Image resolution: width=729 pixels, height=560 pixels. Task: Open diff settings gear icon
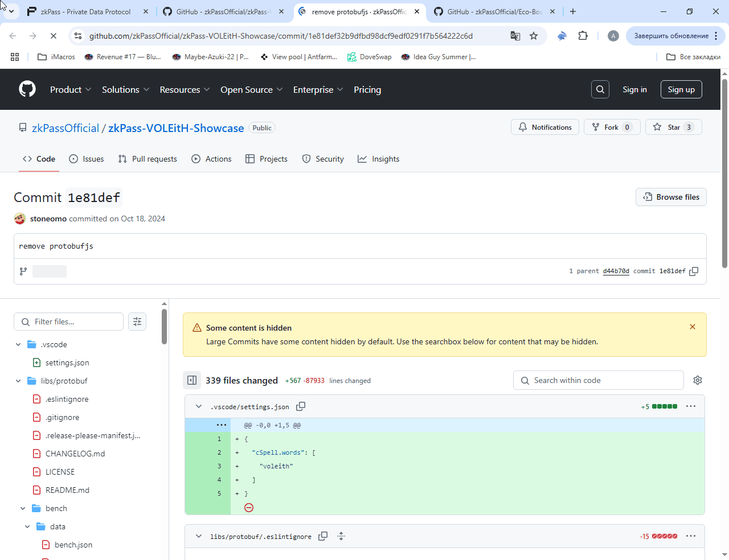pyautogui.click(x=698, y=380)
